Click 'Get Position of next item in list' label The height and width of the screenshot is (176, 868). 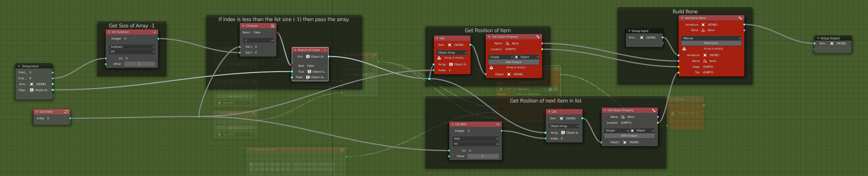click(x=546, y=101)
